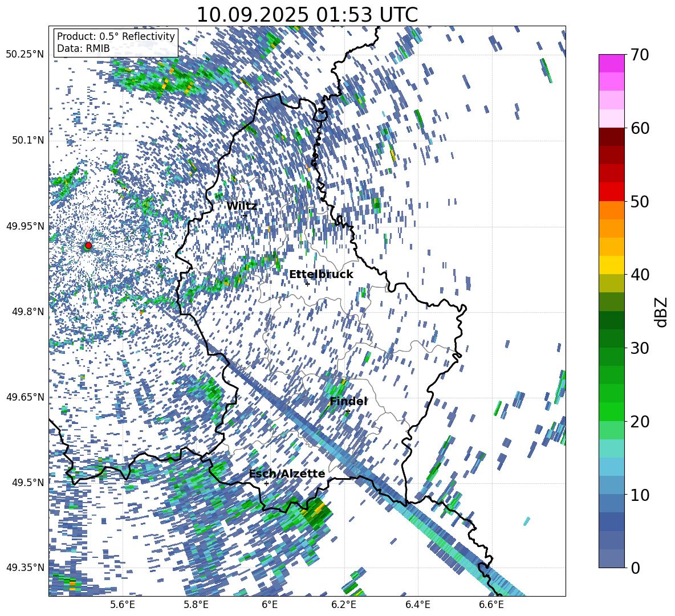Click the 50 label on the colorbar
Viewport: 675px width, 616px height.
640,201
